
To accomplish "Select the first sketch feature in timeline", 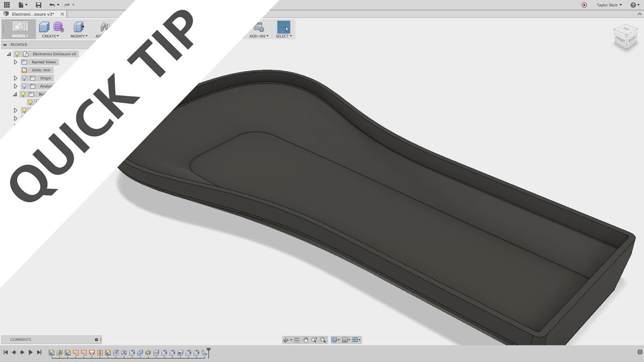I will pos(51,352).
